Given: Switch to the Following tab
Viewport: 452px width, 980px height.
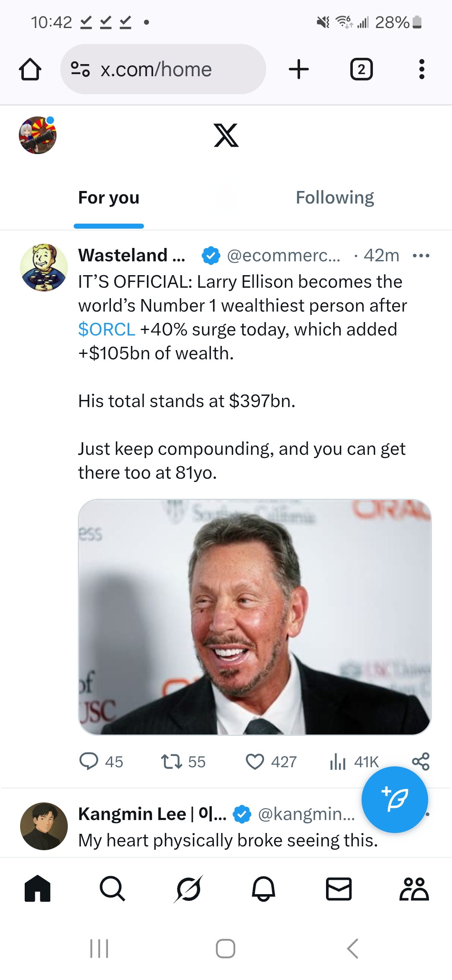Looking at the screenshot, I should point(335,198).
